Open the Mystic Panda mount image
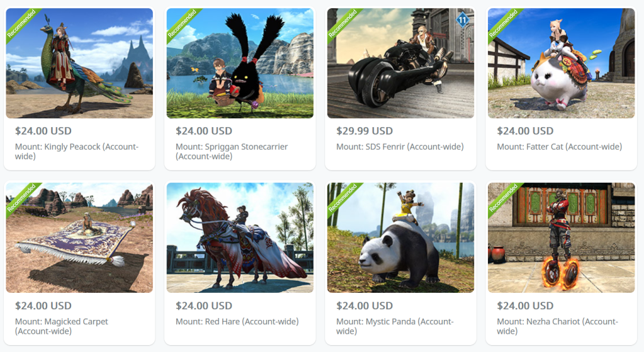The image size is (644, 352). [400, 237]
